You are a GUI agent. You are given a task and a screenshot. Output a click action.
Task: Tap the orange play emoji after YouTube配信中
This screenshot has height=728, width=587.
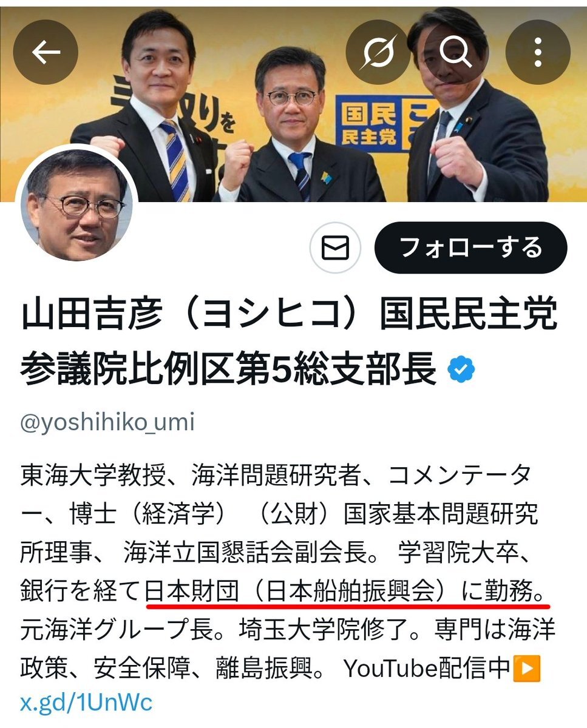pyautogui.click(x=526, y=669)
